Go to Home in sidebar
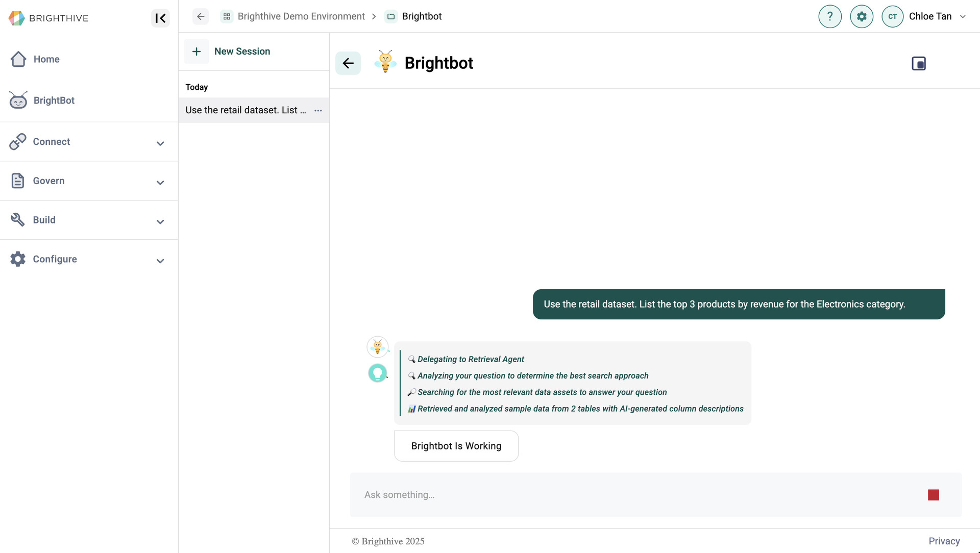This screenshot has height=553, width=980. click(46, 59)
